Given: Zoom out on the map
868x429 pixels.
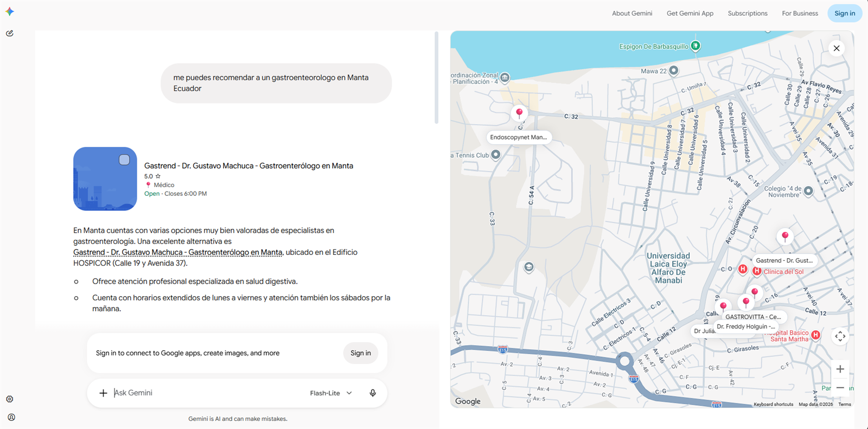Looking at the screenshot, I should coord(840,387).
